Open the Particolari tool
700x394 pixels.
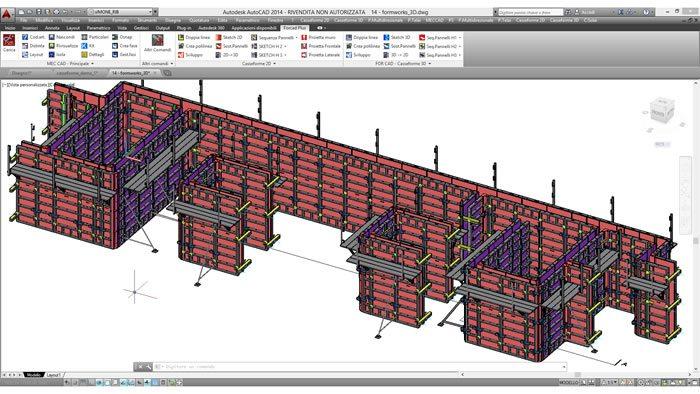coord(95,37)
